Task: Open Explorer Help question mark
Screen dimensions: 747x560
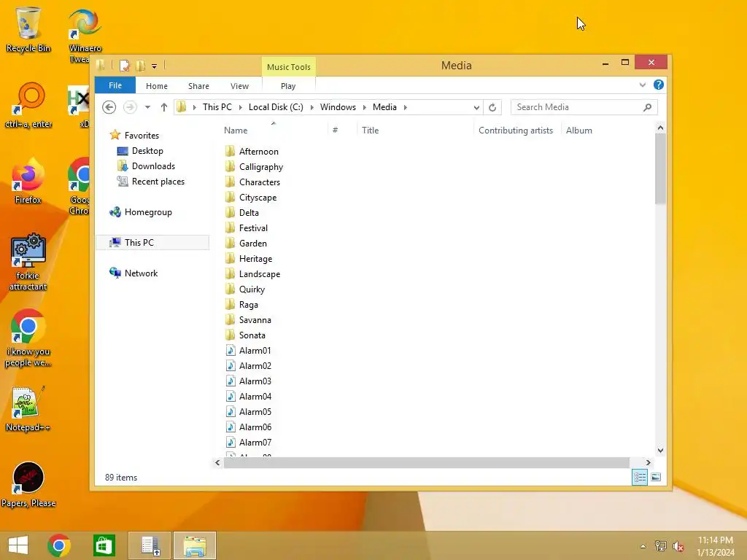Action: pos(659,85)
